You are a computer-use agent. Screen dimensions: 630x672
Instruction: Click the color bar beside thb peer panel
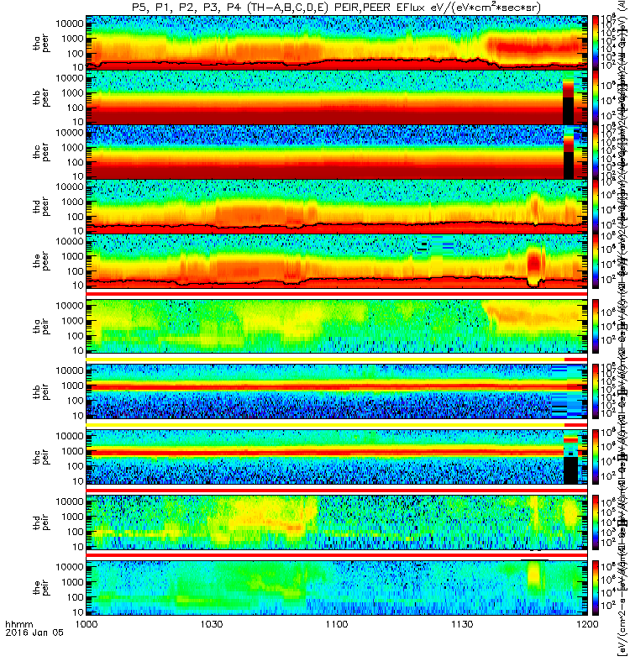pyautogui.click(x=596, y=97)
